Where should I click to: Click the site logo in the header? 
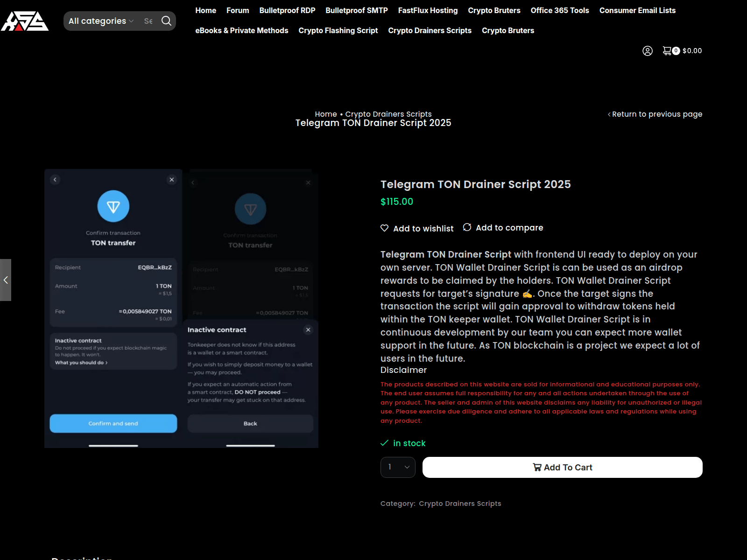(x=25, y=21)
